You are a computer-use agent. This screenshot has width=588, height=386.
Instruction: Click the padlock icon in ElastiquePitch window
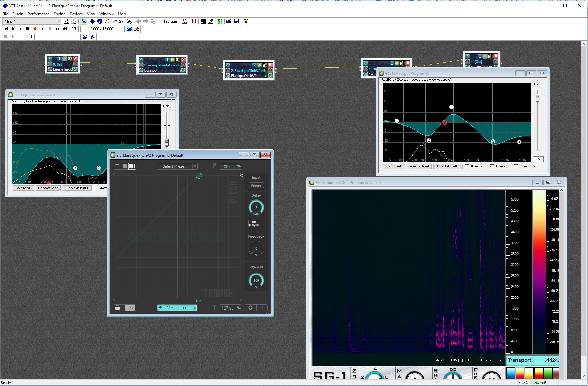117,308
